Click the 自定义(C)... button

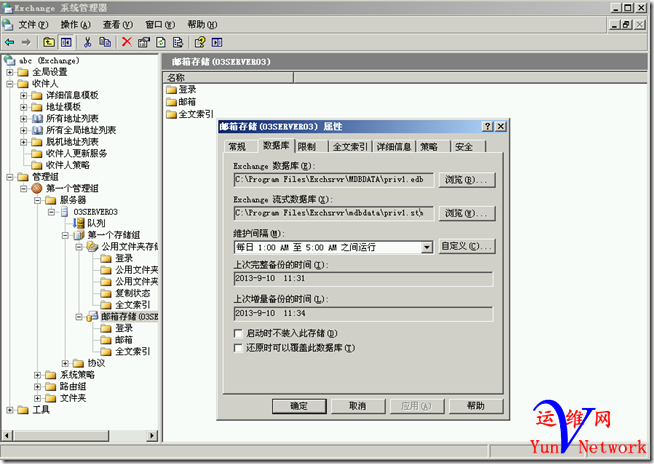[467, 247]
